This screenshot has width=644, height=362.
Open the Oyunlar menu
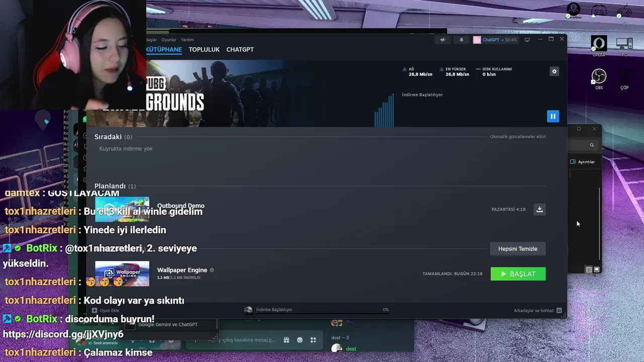click(x=169, y=40)
